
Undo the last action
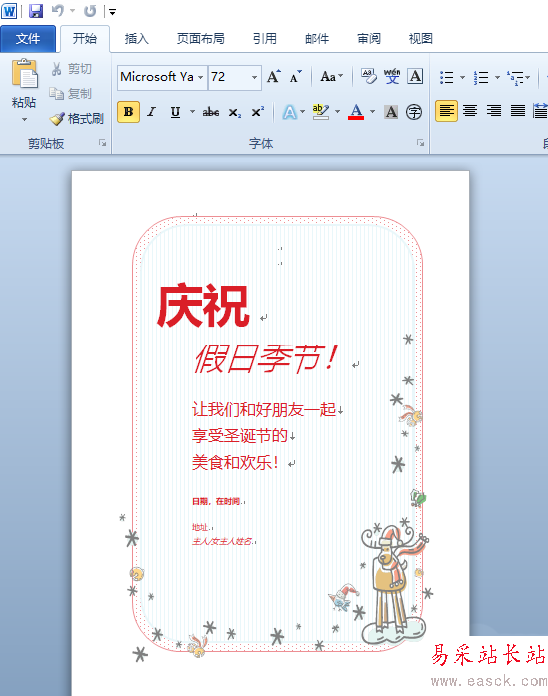(58, 11)
